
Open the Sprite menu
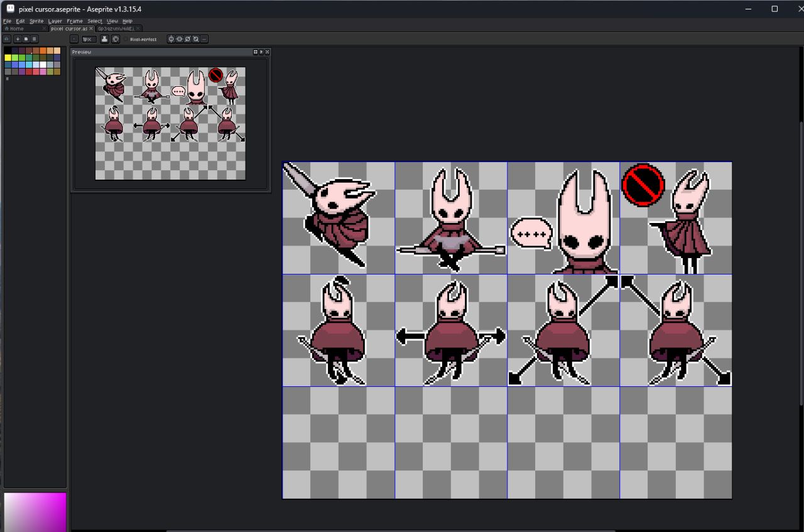coord(36,21)
